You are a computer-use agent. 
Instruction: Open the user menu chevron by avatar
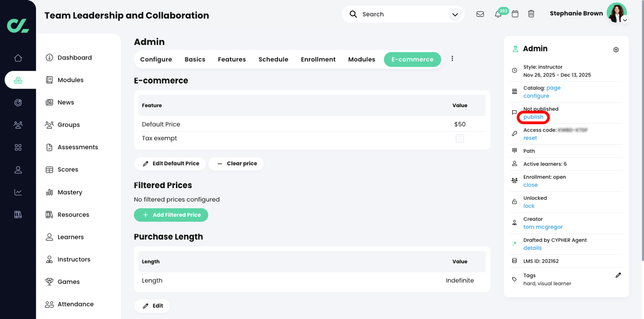[x=624, y=20]
